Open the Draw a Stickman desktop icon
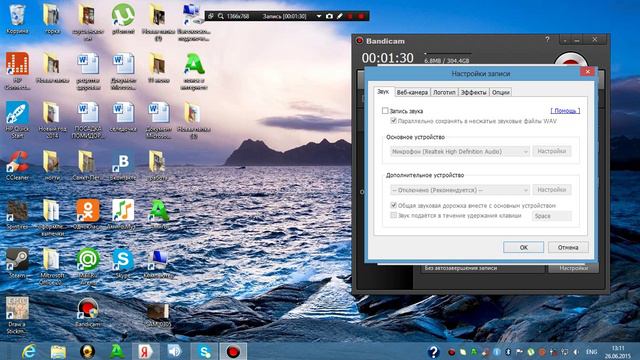The image size is (640, 360). click(17, 315)
